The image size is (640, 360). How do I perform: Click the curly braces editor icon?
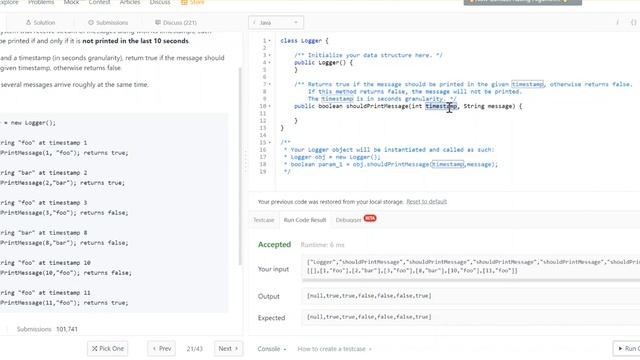[633, 22]
